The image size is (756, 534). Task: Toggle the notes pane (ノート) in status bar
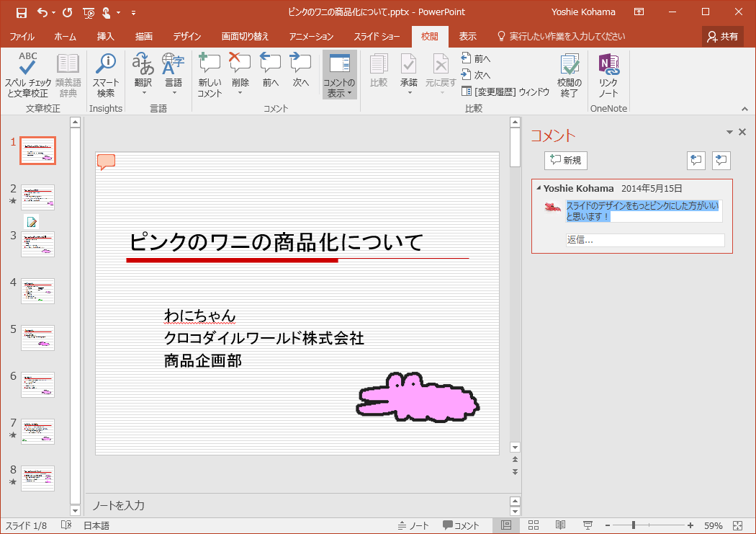[413, 526]
